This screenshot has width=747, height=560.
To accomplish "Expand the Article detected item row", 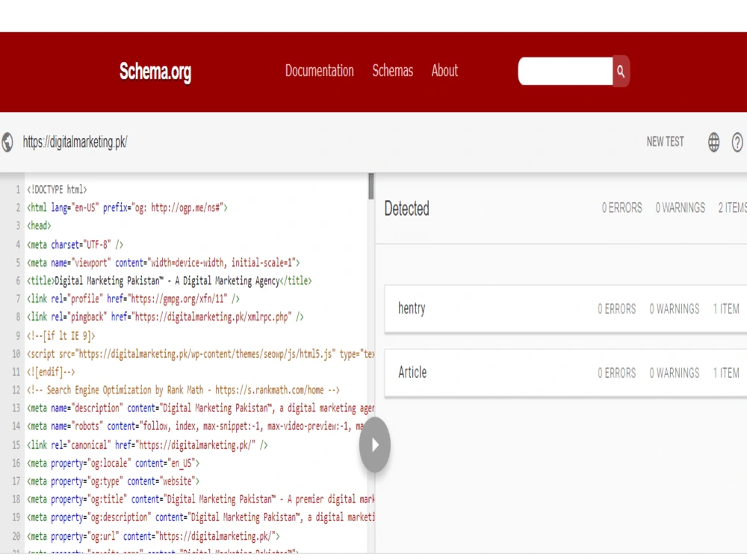I will (565, 373).
